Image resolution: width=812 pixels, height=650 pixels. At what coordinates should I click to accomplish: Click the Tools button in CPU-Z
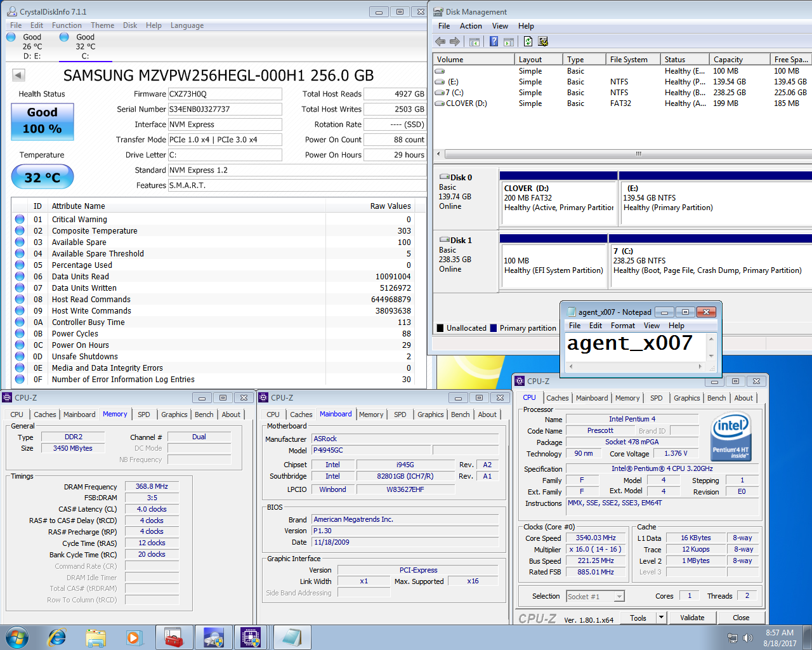pyautogui.click(x=638, y=618)
